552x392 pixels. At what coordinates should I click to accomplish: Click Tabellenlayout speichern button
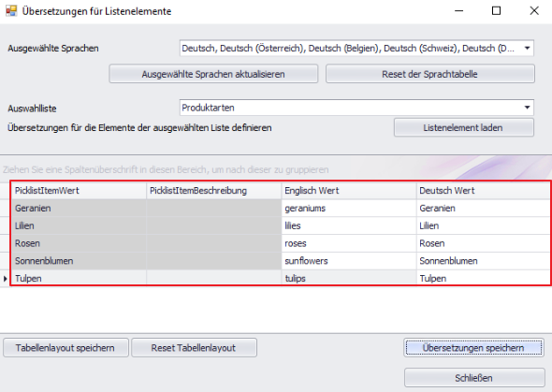point(65,348)
